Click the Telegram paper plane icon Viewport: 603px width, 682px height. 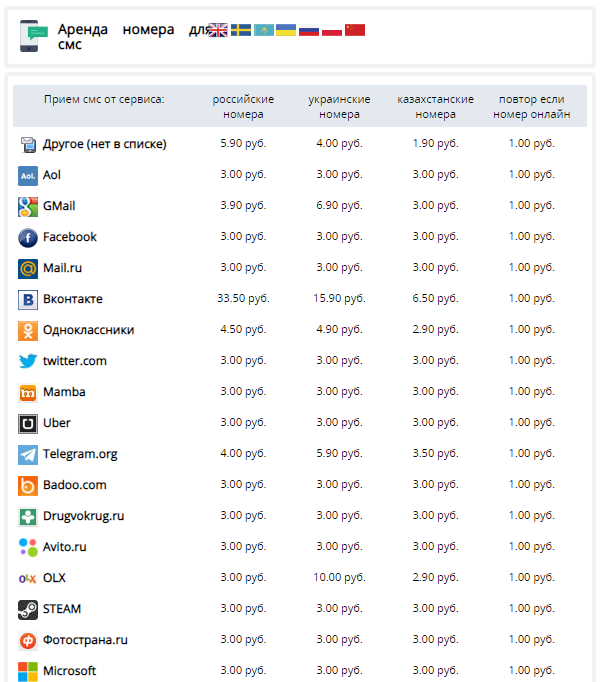click(x=28, y=455)
